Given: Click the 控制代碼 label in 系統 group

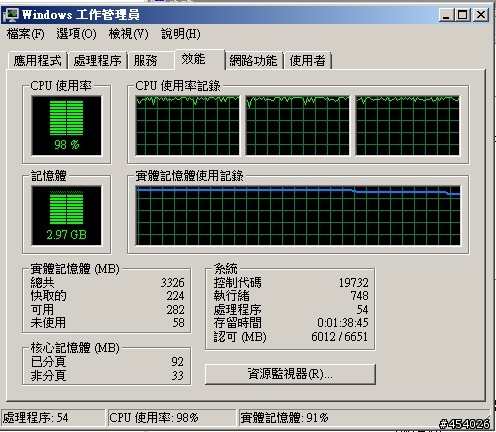Looking at the screenshot, I should pyautogui.click(x=238, y=283).
